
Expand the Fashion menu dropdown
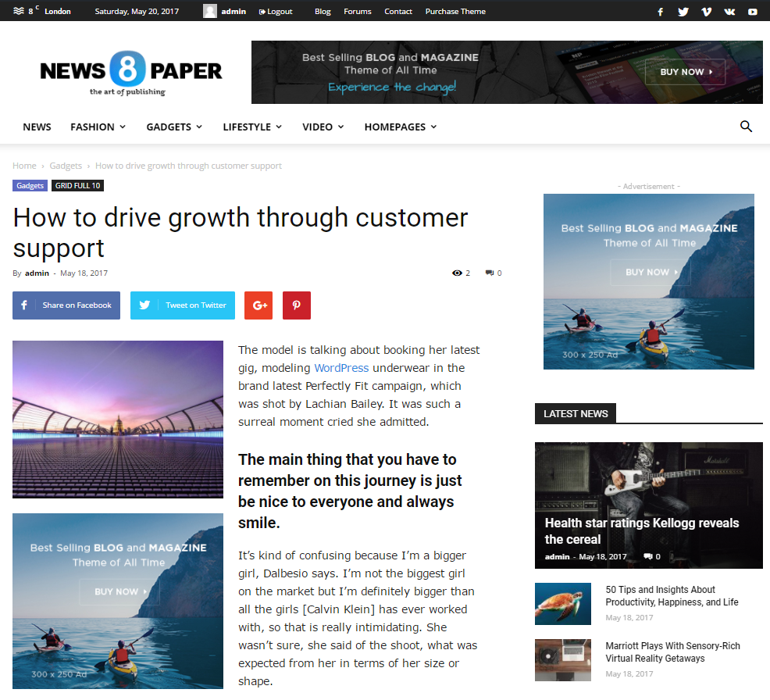(x=98, y=127)
